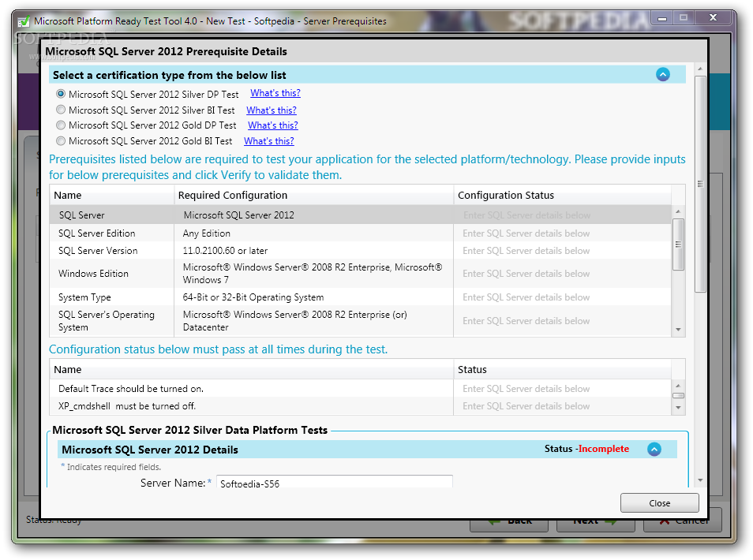
Task: Click the Incomplete status text
Action: (604, 449)
